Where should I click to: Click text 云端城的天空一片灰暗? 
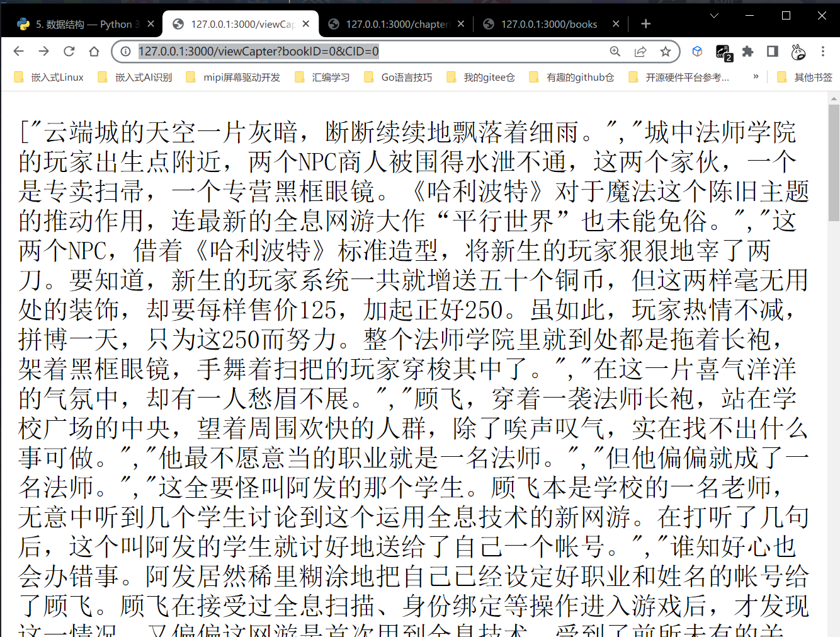point(171,132)
